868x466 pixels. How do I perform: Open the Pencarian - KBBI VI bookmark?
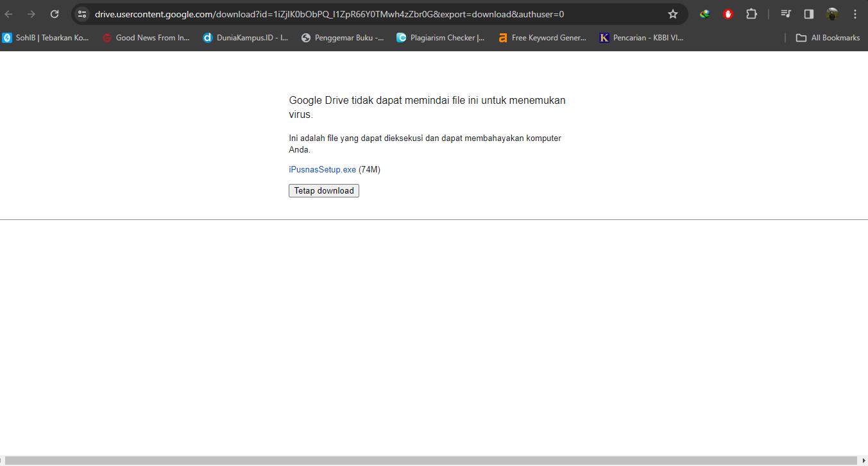(x=642, y=38)
